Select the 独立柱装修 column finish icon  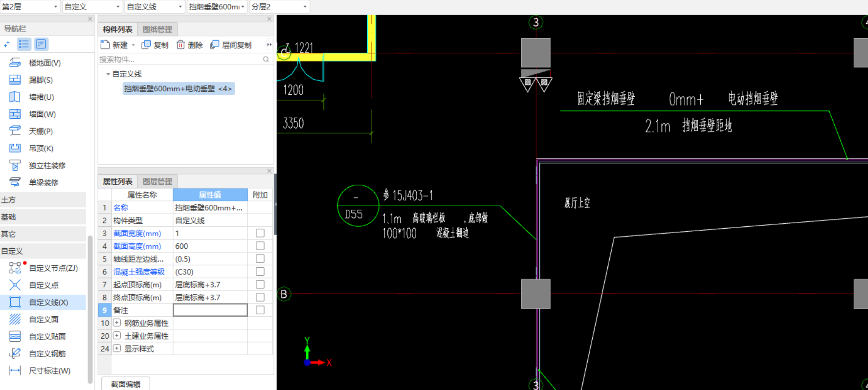pos(15,165)
